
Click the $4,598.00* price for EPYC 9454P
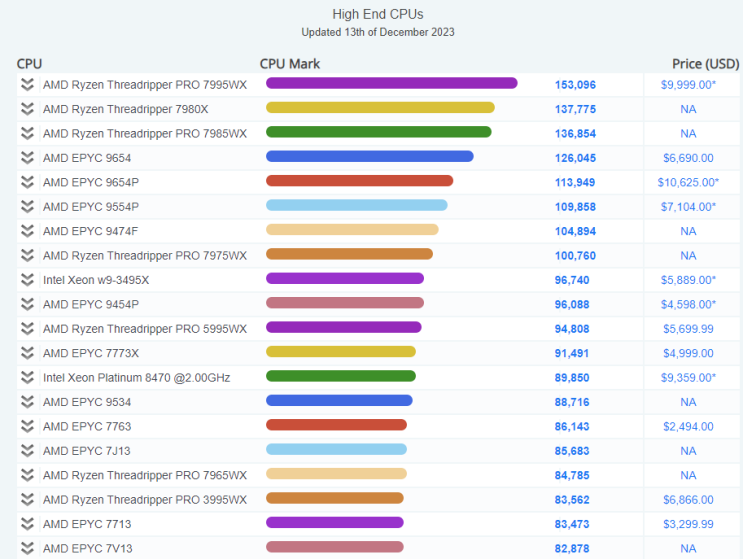689,305
